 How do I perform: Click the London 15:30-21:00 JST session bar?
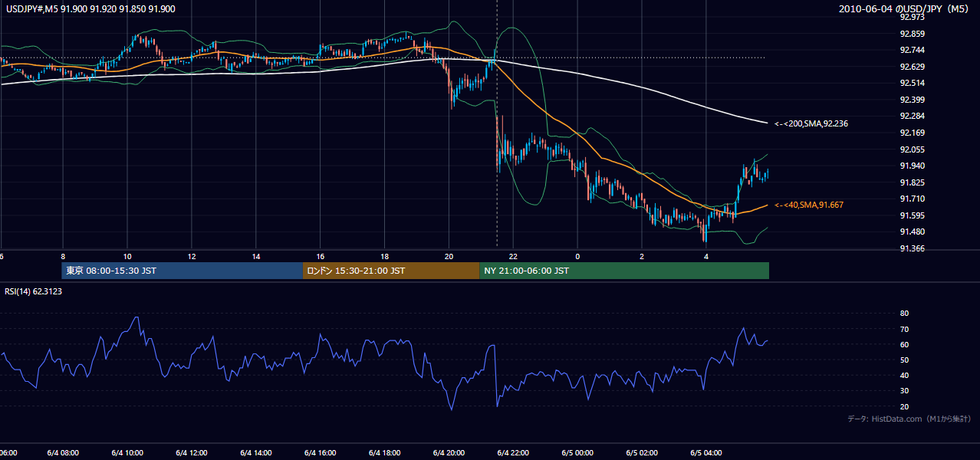pos(391,271)
